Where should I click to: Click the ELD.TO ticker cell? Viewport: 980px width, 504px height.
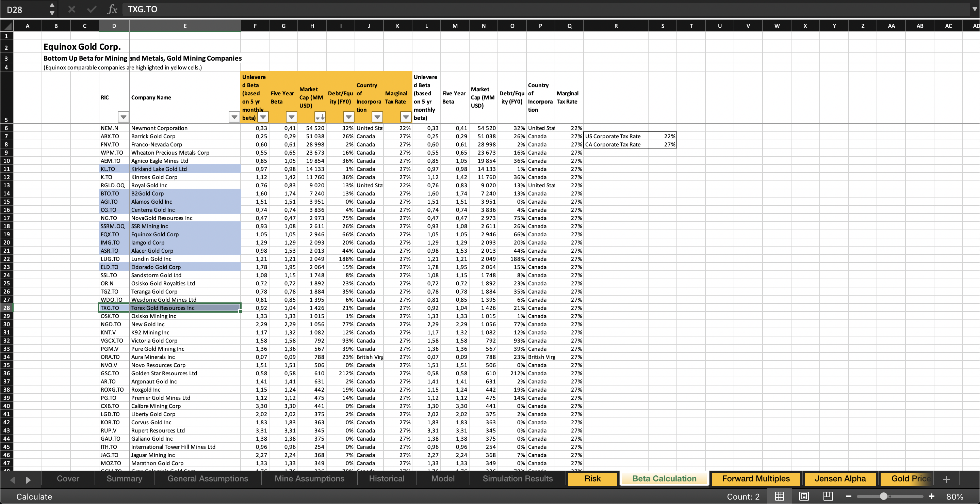(114, 267)
